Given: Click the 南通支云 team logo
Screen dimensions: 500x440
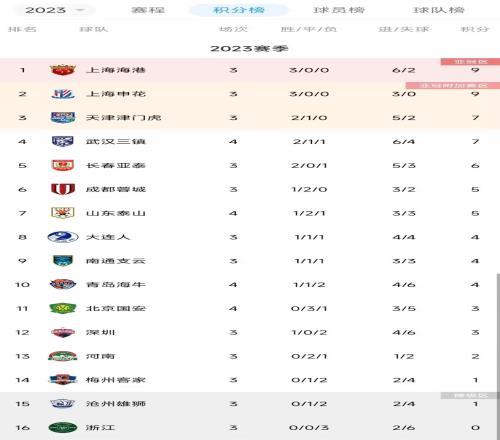Looking at the screenshot, I should click(63, 261).
